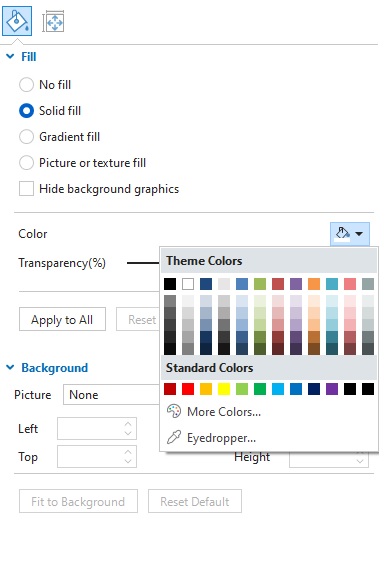Collapse the Background section
The image size is (388, 573).
pyautogui.click(x=10, y=368)
